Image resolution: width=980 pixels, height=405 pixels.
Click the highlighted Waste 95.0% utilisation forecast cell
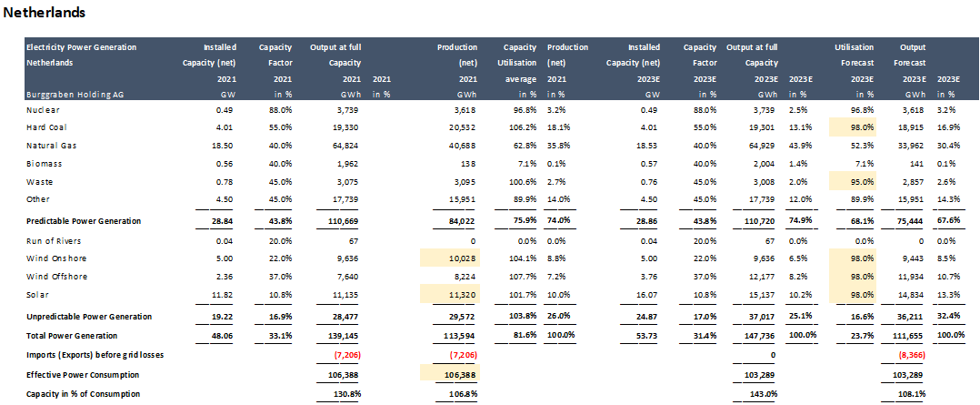(x=848, y=181)
